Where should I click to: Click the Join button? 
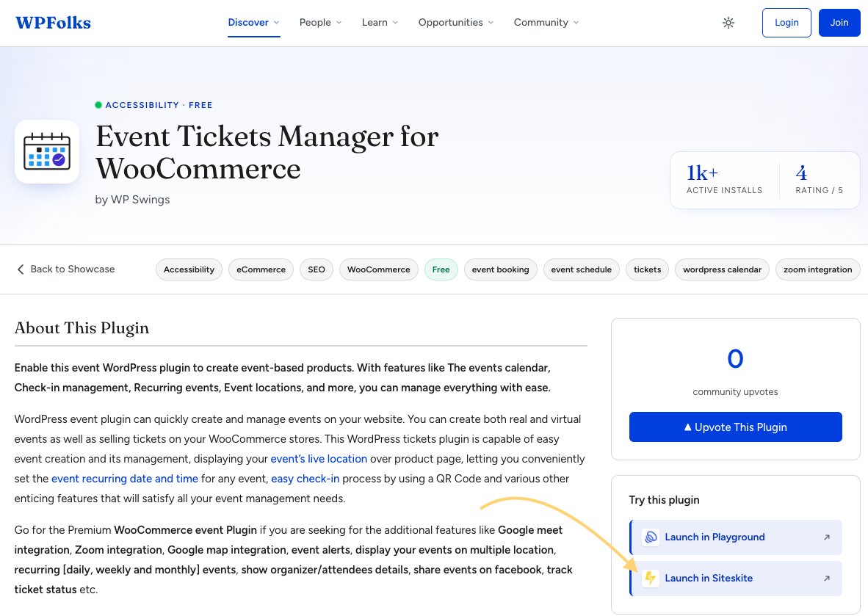(x=839, y=23)
